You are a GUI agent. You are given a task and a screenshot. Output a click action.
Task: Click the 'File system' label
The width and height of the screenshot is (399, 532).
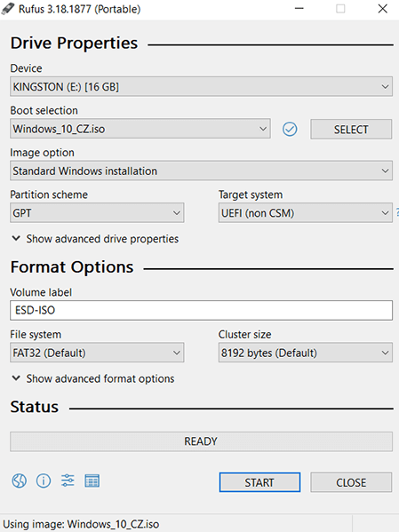pos(36,335)
